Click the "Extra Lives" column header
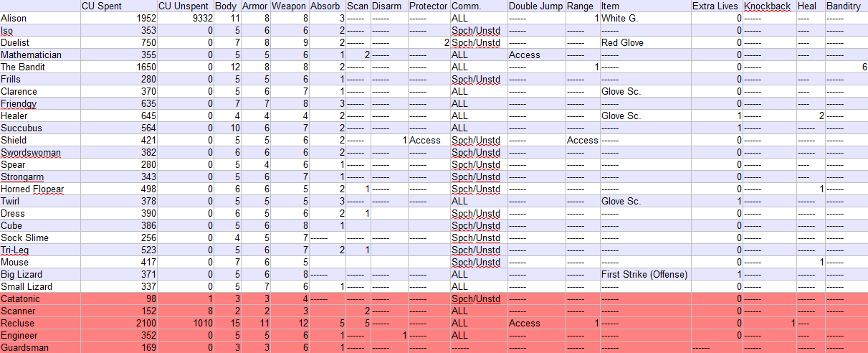 (716, 6)
